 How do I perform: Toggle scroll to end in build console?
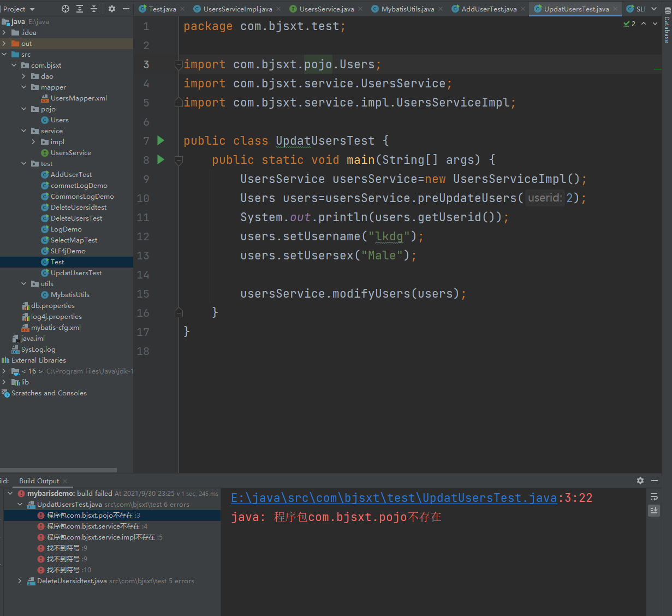[x=654, y=510]
